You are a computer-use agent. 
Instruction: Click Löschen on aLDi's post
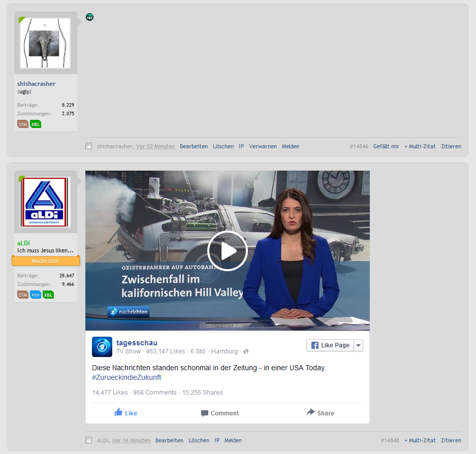(x=199, y=440)
